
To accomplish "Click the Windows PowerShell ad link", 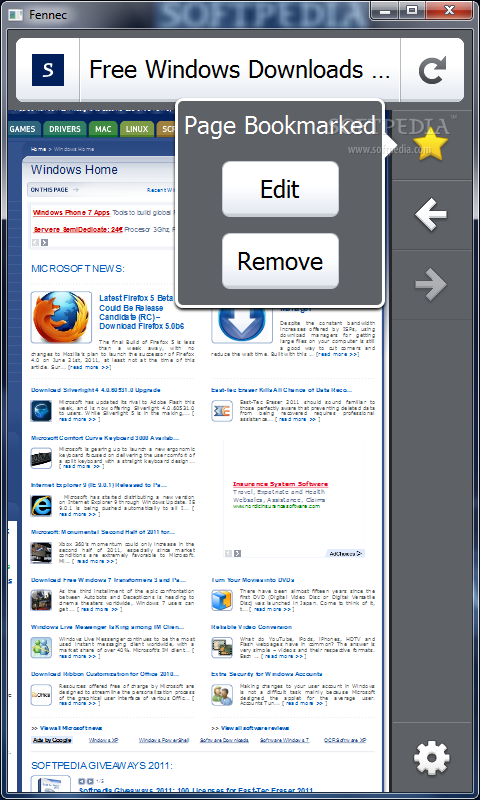I will 164,740.
